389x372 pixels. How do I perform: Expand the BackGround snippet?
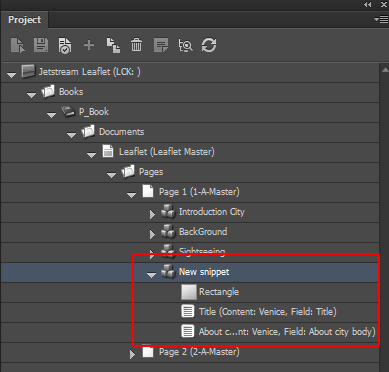pyautogui.click(x=152, y=234)
